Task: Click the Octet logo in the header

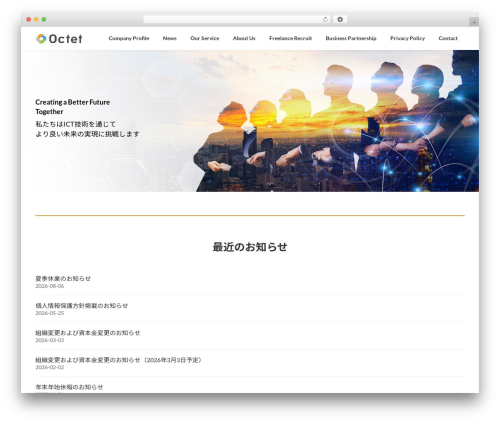Action: (59, 39)
